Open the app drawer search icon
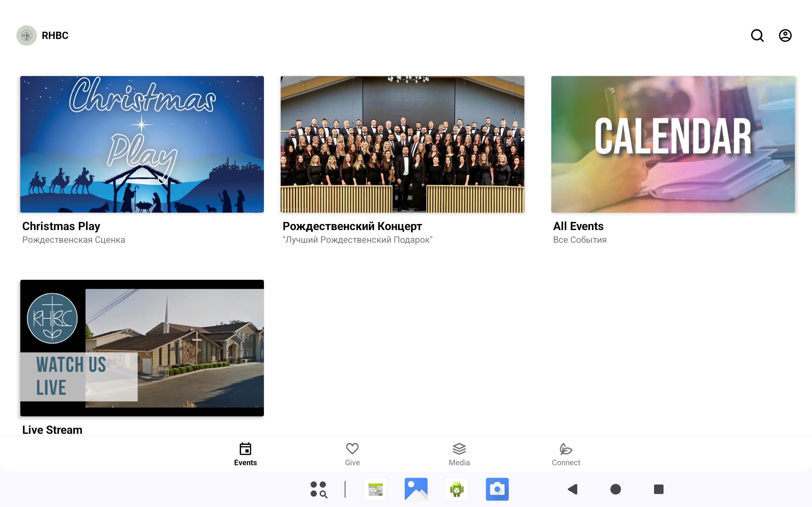 click(318, 489)
